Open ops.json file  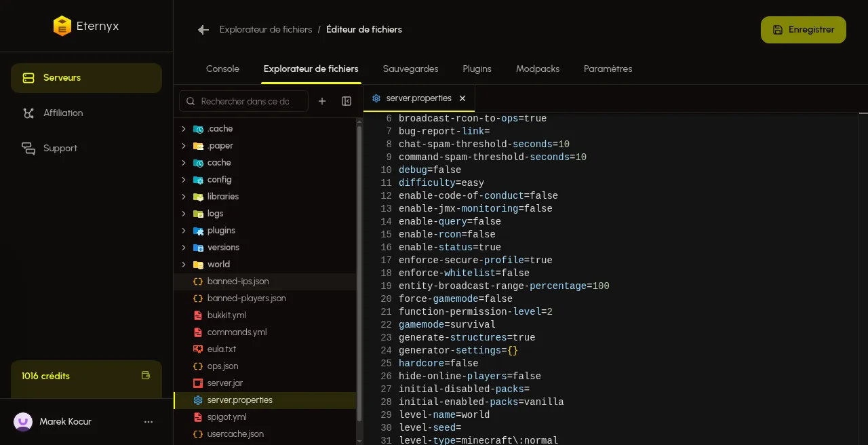click(x=265, y=366)
